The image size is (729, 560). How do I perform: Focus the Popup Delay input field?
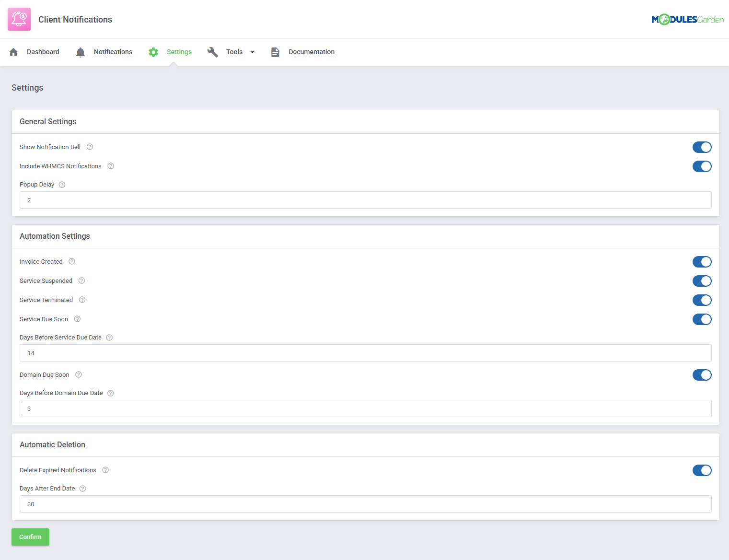point(366,200)
